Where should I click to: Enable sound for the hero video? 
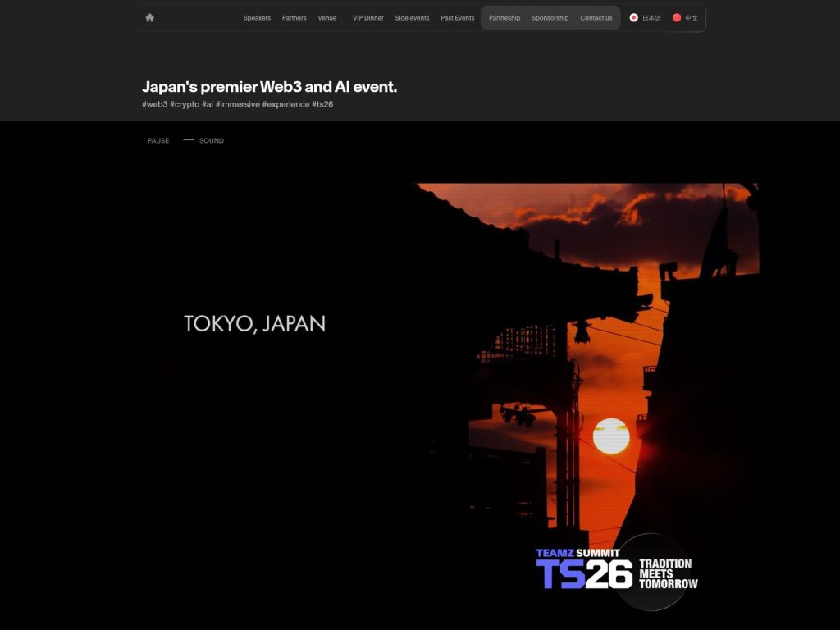[x=211, y=140]
